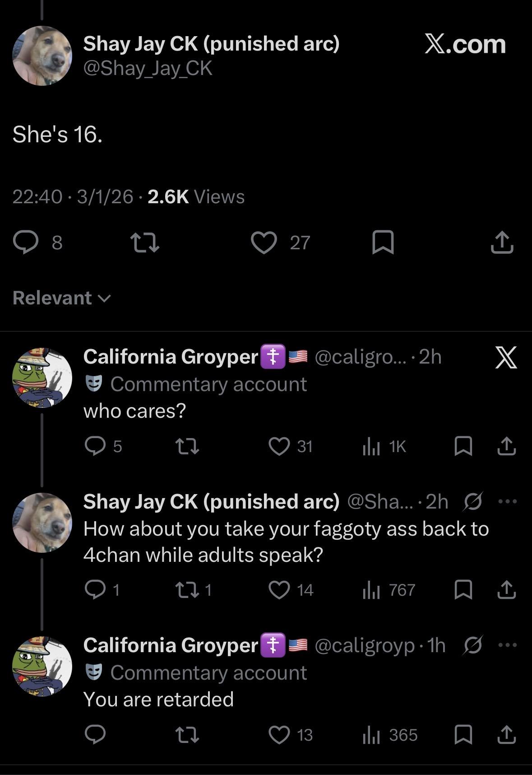The image size is (532, 775).
Task: Open California Groyper's name in first reply
Action: [x=170, y=357]
